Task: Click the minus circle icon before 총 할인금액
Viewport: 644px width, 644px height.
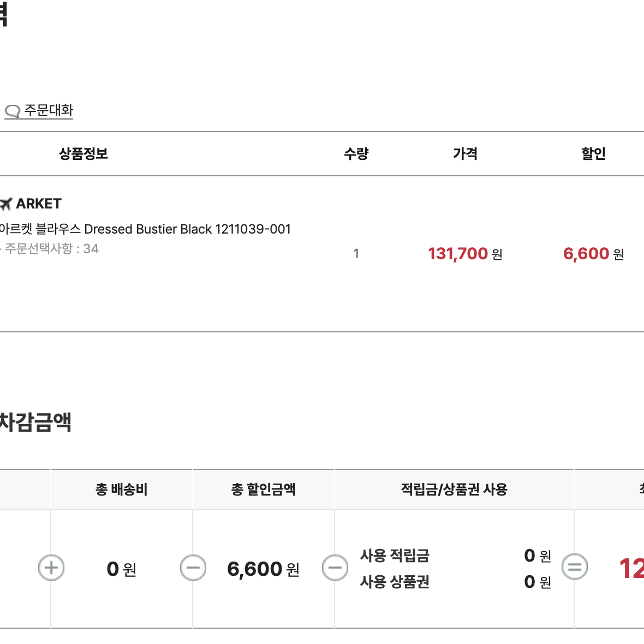Action: point(193,568)
